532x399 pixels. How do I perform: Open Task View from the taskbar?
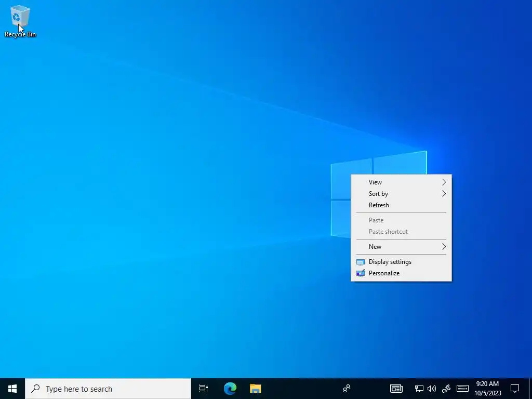pyautogui.click(x=204, y=389)
